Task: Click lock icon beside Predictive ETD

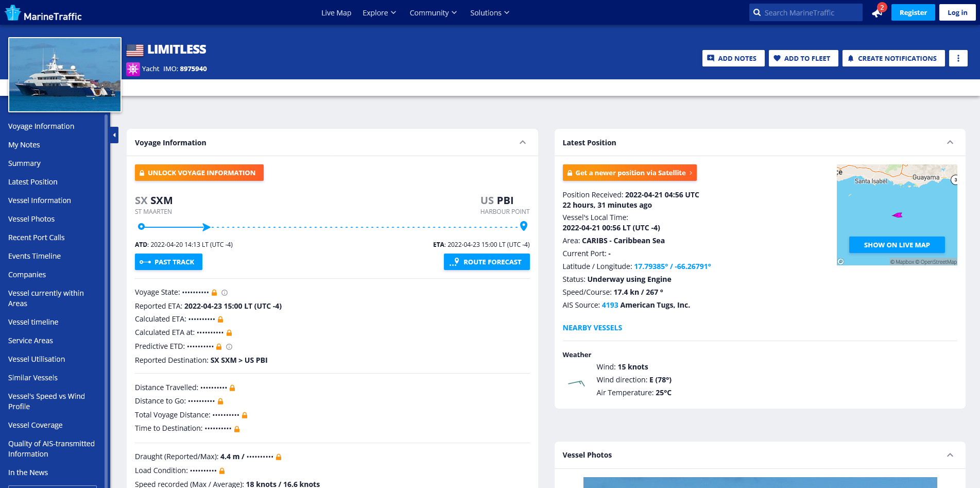Action: (x=219, y=347)
